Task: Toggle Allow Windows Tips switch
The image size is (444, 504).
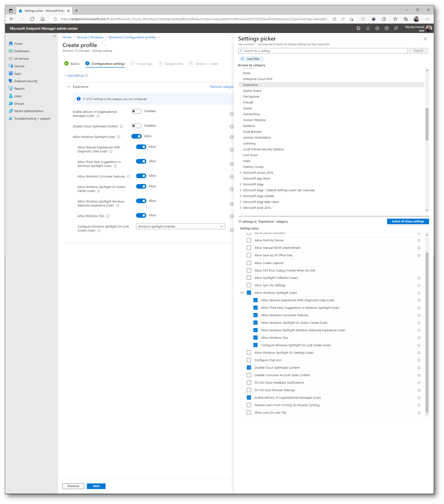Action: [141, 216]
